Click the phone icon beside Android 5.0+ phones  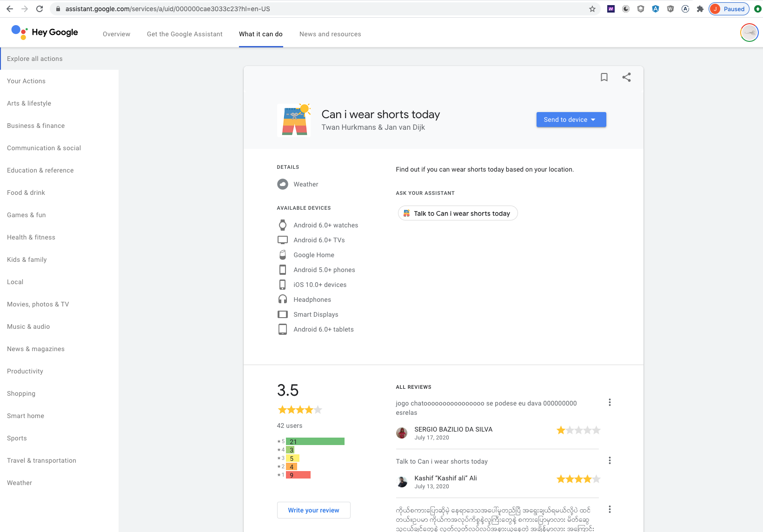283,270
